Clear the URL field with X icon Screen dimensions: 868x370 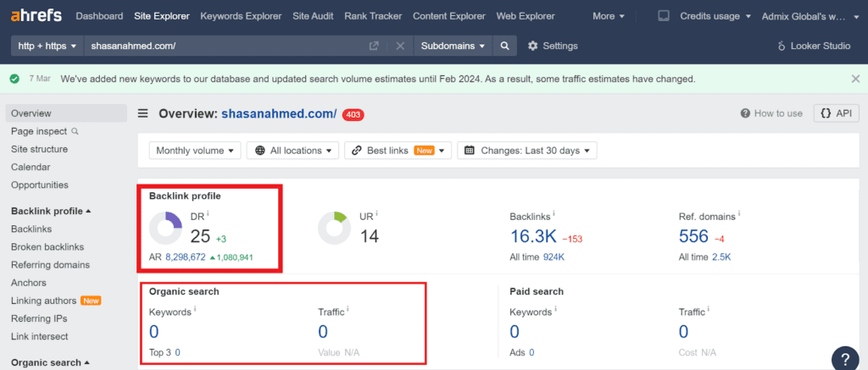point(400,46)
